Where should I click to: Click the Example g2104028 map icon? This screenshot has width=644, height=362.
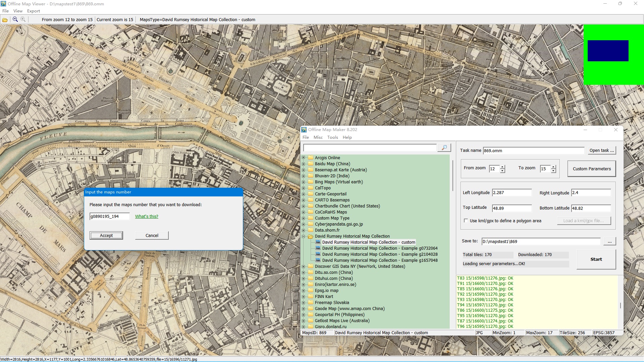[x=318, y=254]
